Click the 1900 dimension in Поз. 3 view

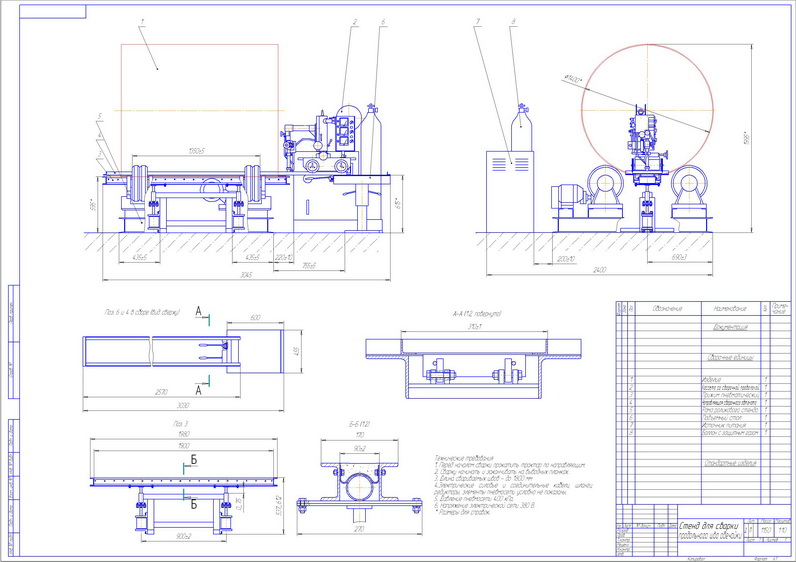coord(184,445)
